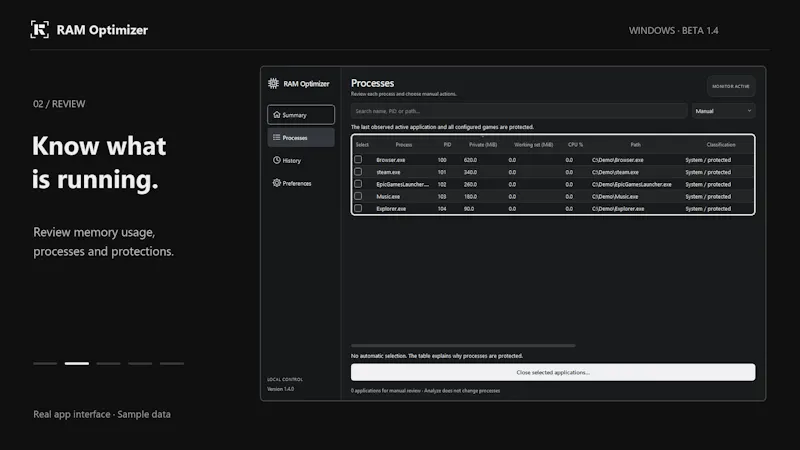Click the Browser.exe process name
Image resolution: width=800 pixels, height=450 pixels.
pos(391,160)
